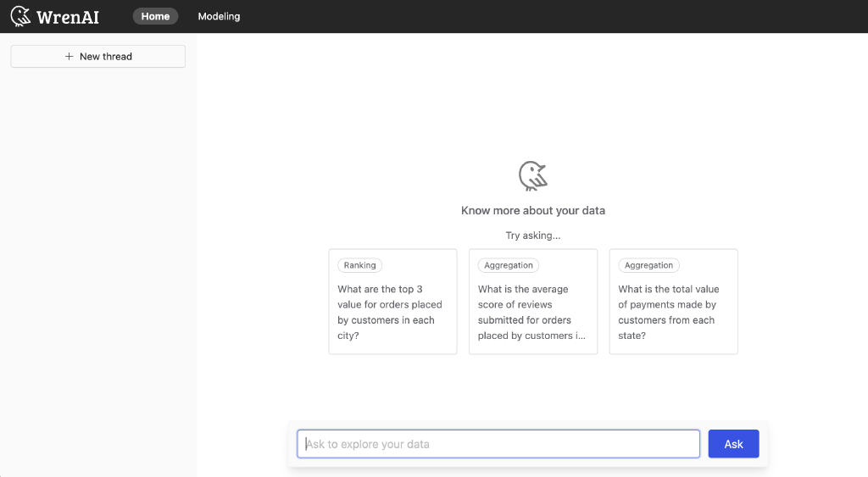This screenshot has width=868, height=477.
Task: Select the top 3 order values question
Action: tap(390, 312)
